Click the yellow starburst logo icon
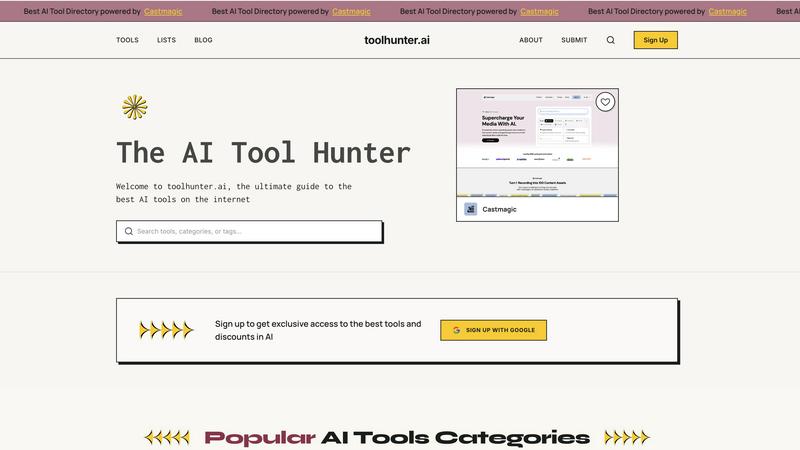The image size is (800, 450). [135, 107]
